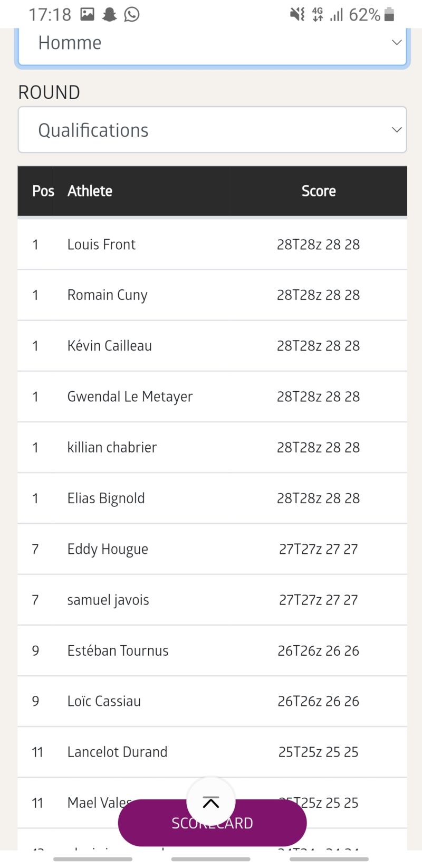Tap the scroll-to-top arrow icon
Viewport: 422px width, 868px height.
211,802
